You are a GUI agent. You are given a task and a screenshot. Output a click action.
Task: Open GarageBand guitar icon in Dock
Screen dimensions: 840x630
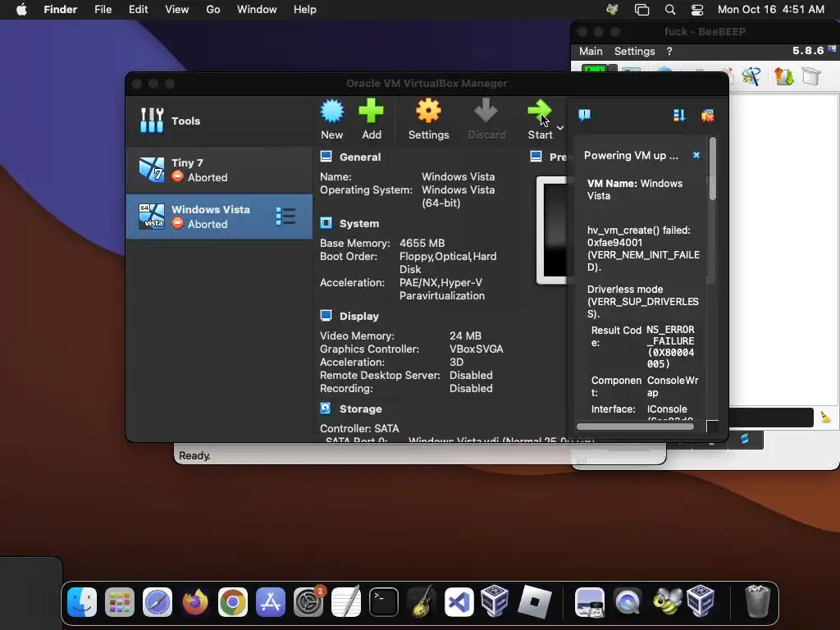pos(422,602)
